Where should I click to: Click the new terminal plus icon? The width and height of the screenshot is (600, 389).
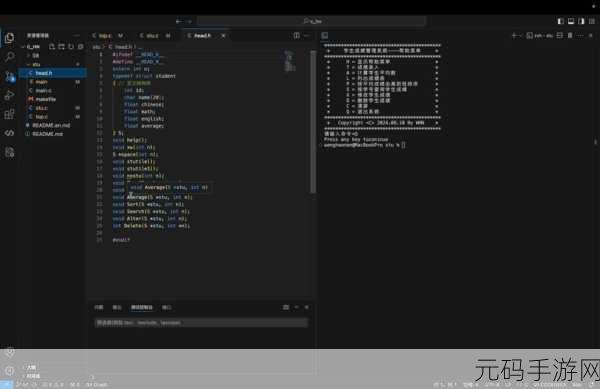click(x=514, y=36)
